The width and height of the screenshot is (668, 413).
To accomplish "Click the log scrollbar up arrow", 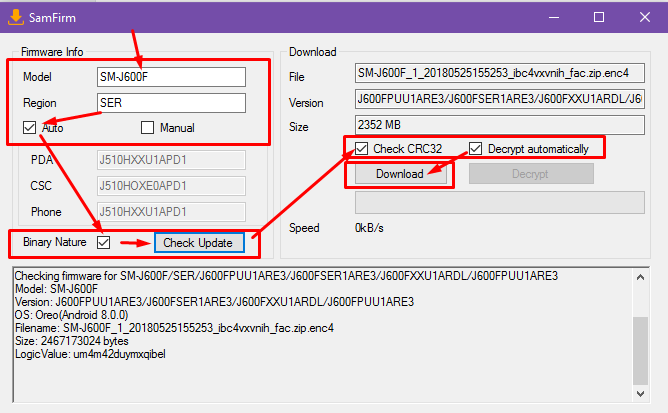I will click(640, 277).
